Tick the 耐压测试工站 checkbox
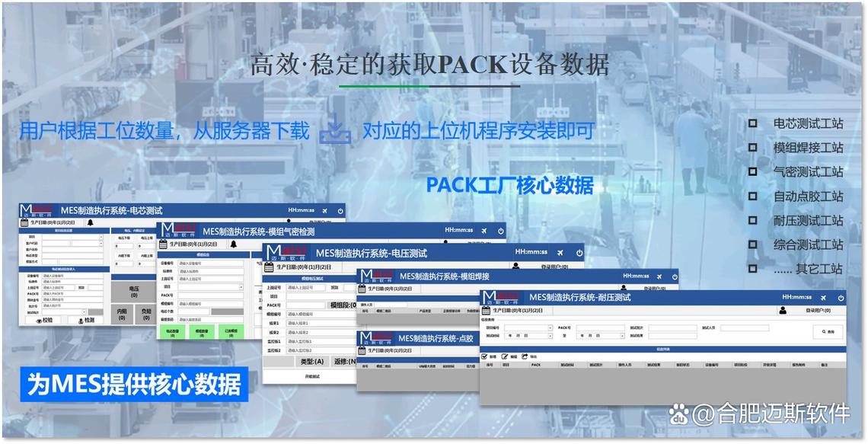This screenshot has height=444, width=868. [753, 220]
